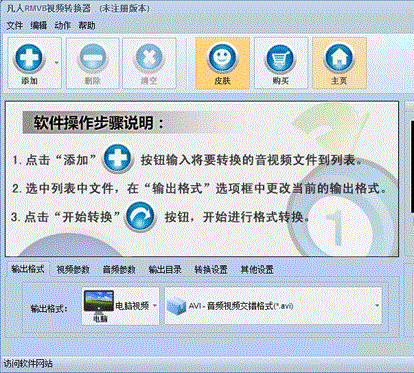Open the 文件 menu
The width and height of the screenshot is (414, 373).
[x=15, y=25]
